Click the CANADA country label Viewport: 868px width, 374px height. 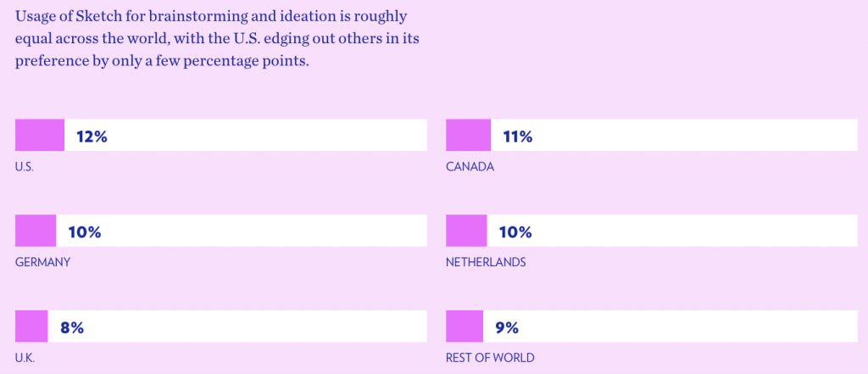(x=470, y=167)
